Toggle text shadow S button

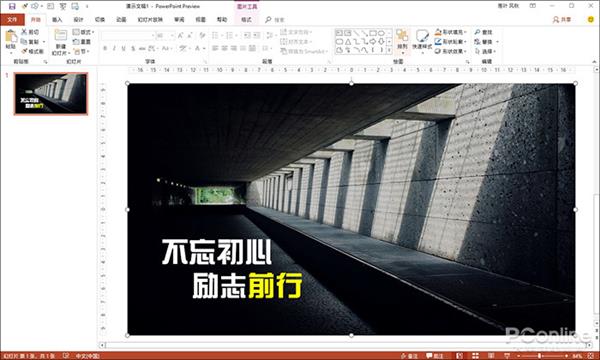coord(133,49)
